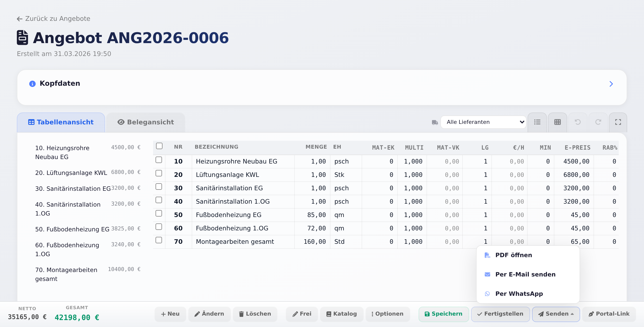Image resolution: width=644 pixels, height=327 pixels.
Task: Click the Speichern button
Action: click(444, 314)
